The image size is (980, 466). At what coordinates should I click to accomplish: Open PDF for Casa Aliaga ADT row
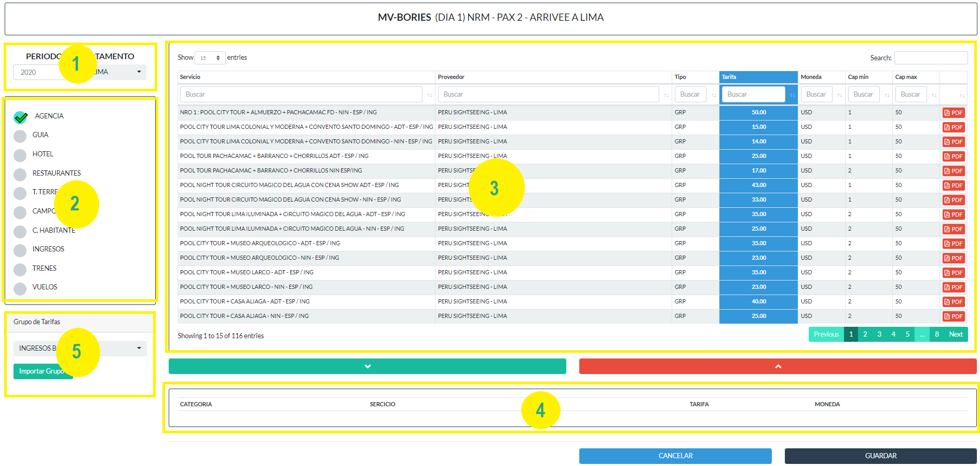tap(954, 302)
